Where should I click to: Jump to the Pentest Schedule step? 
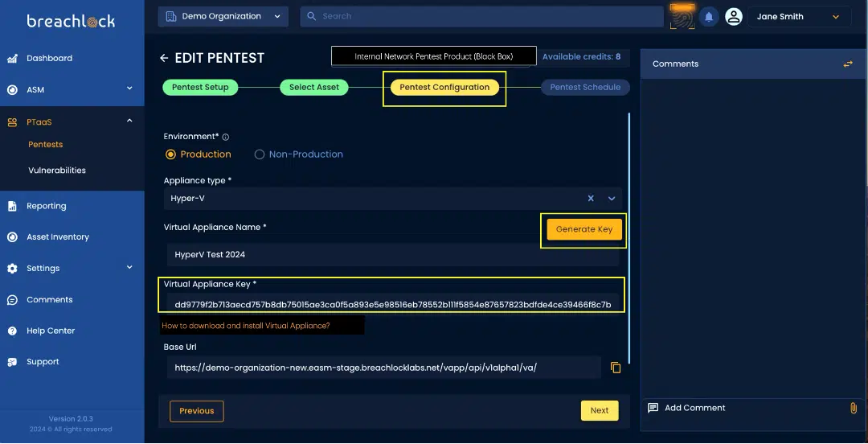point(585,87)
